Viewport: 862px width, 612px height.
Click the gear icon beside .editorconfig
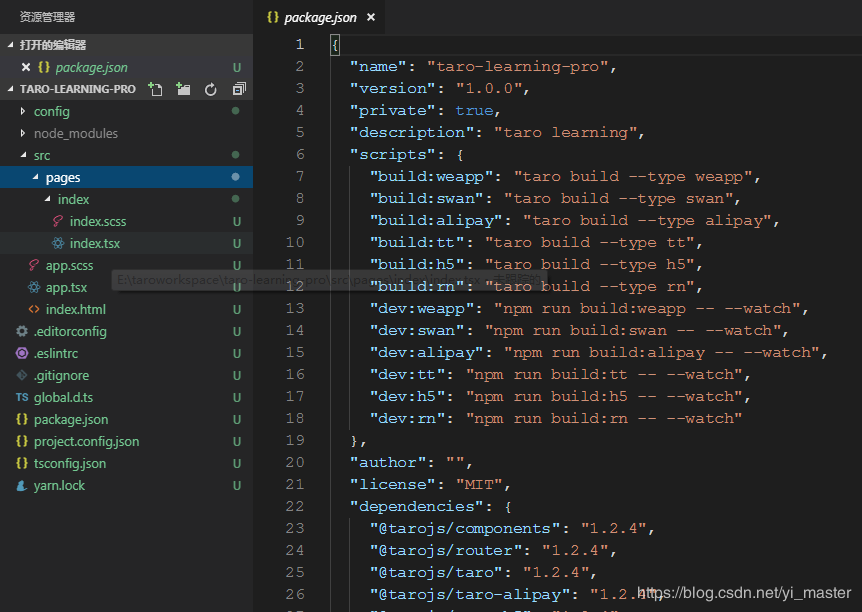(22, 331)
